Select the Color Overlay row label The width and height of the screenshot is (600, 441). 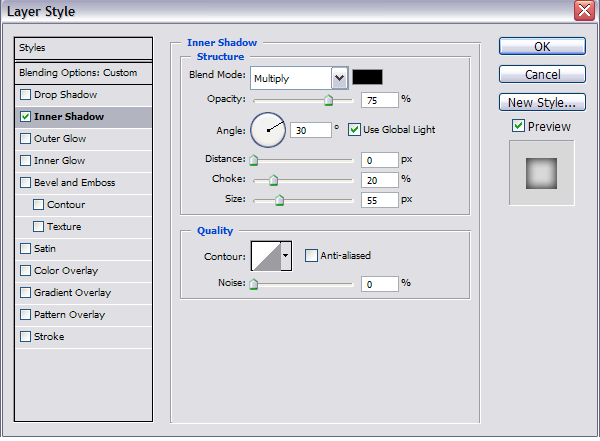pos(66,271)
